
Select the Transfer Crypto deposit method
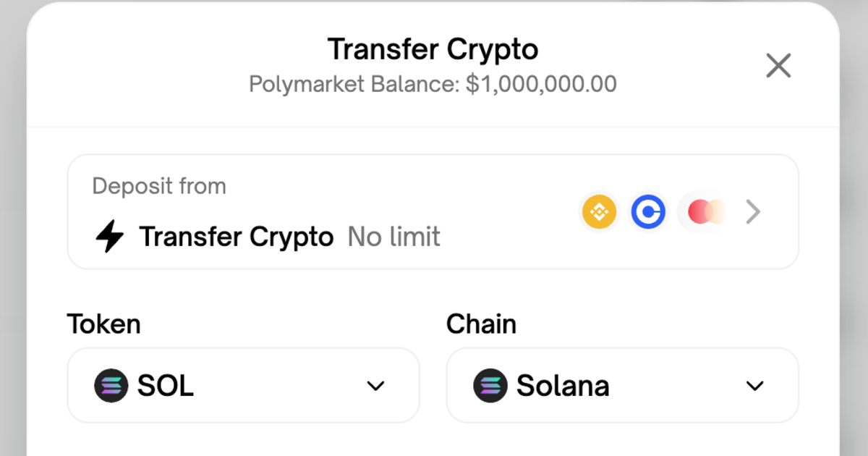[433, 212]
